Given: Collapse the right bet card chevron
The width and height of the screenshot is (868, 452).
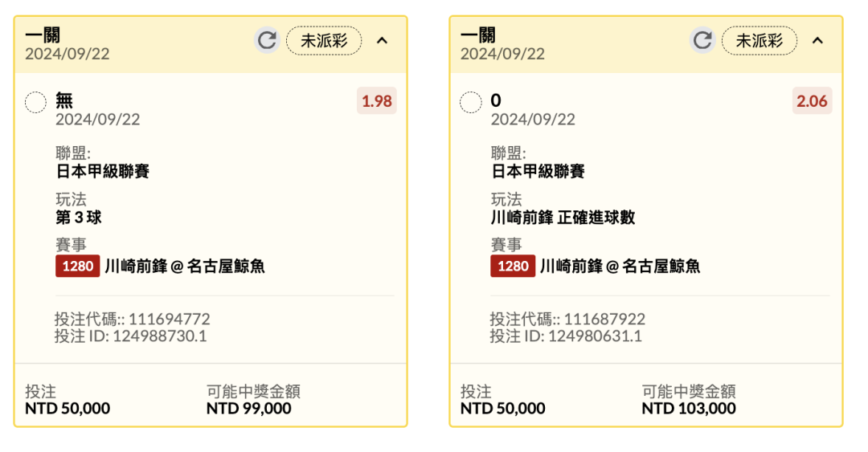Looking at the screenshot, I should click(818, 40).
